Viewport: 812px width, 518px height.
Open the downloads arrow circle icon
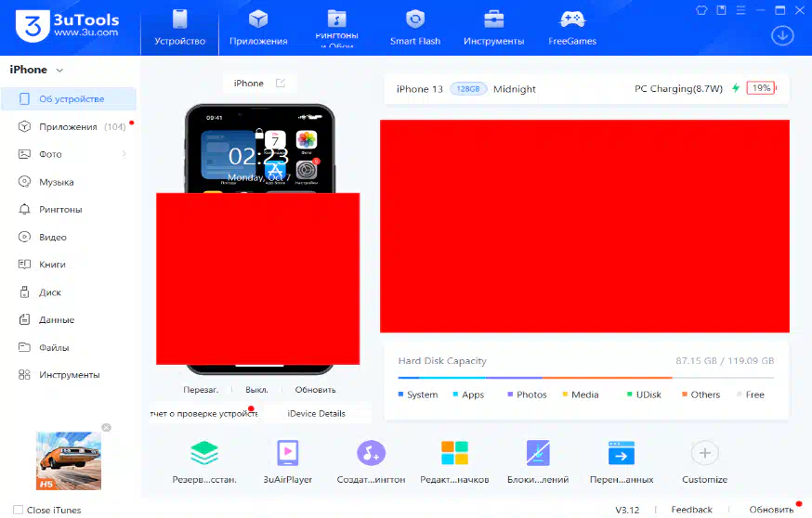point(782,35)
